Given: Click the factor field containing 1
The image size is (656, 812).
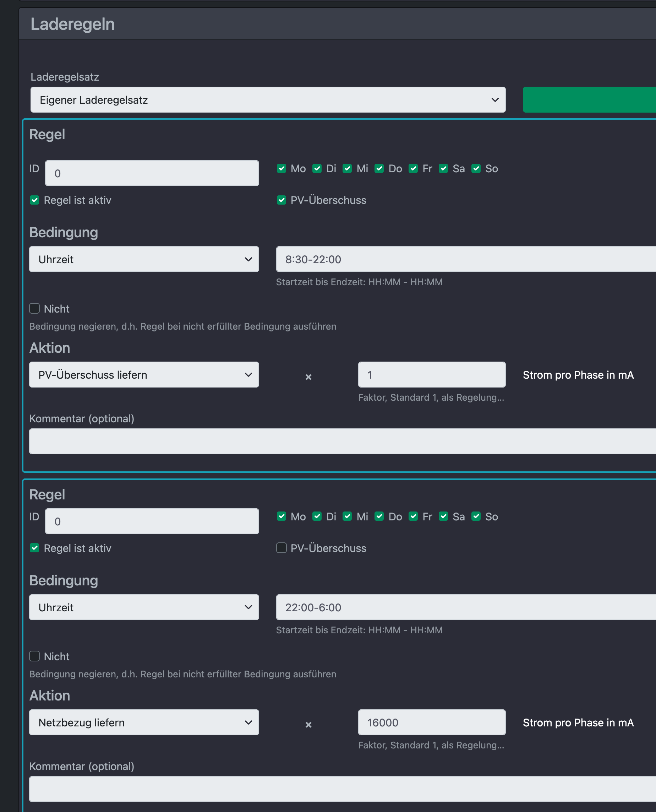Looking at the screenshot, I should [x=432, y=375].
